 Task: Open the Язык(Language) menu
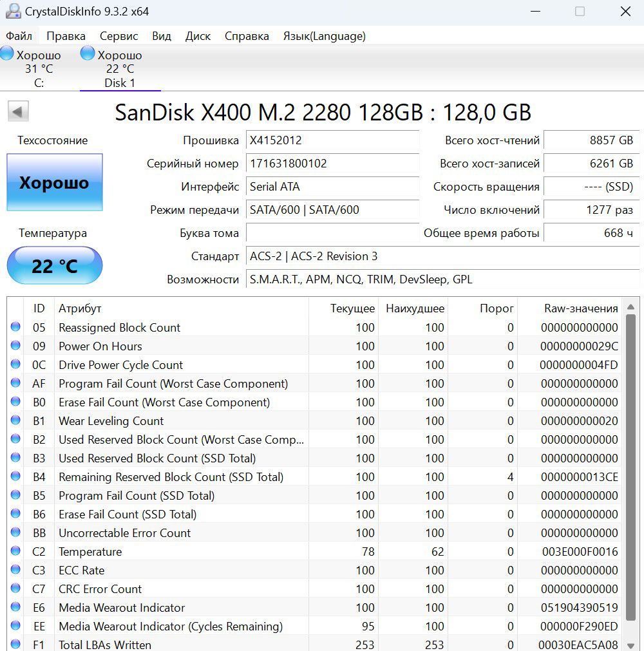coord(325,36)
